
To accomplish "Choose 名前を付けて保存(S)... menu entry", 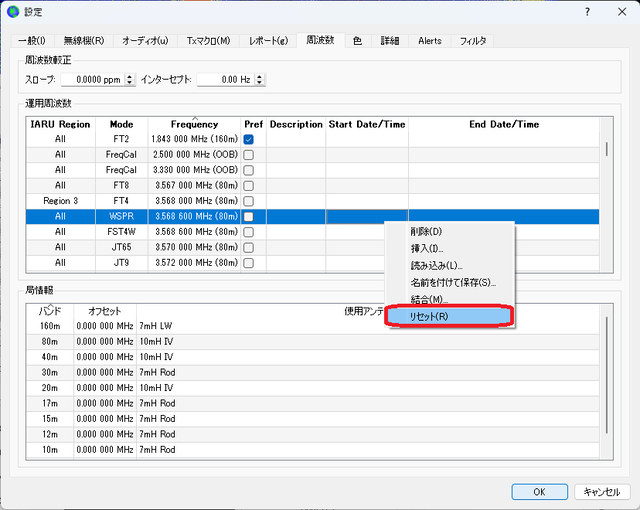I will [x=449, y=282].
